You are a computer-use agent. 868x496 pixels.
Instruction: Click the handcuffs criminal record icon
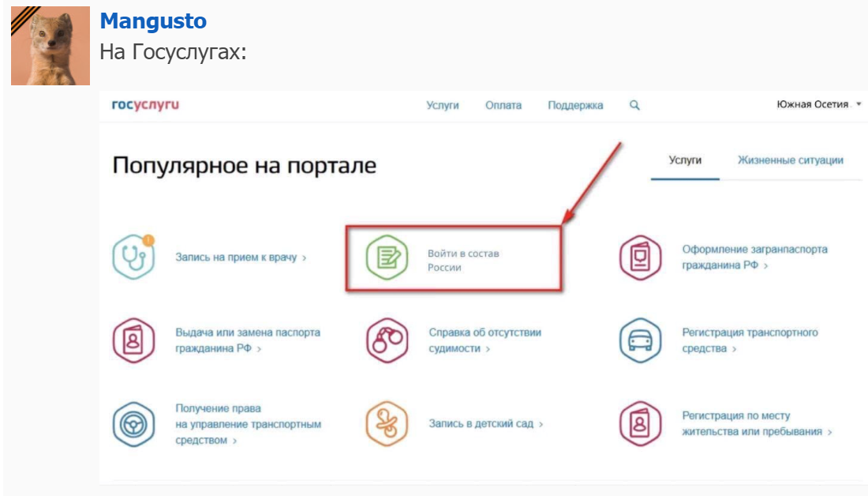click(387, 340)
